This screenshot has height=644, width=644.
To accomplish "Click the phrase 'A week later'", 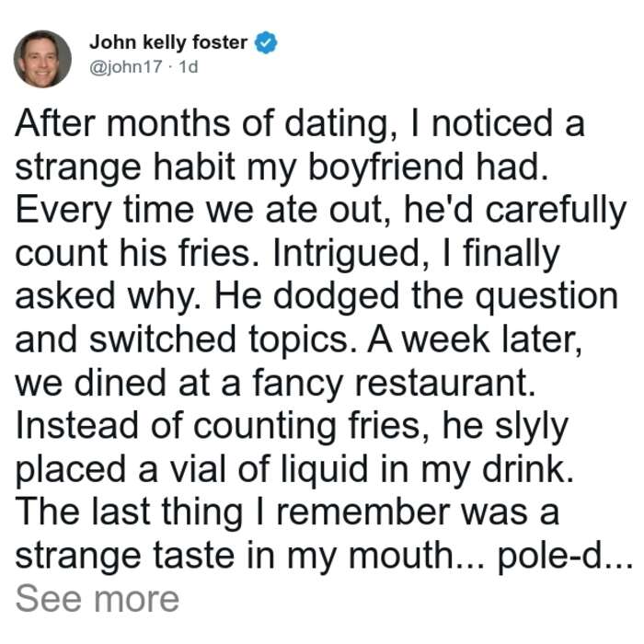I will pos(475,339).
